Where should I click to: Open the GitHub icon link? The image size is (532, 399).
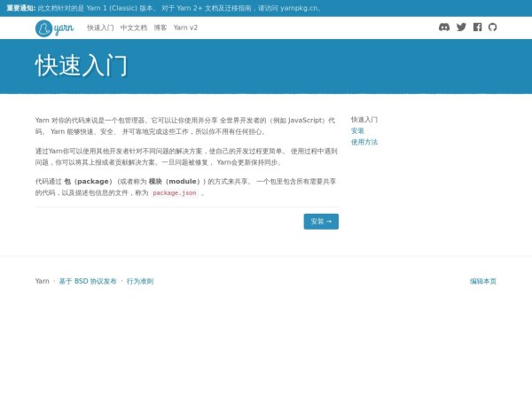[x=493, y=27]
